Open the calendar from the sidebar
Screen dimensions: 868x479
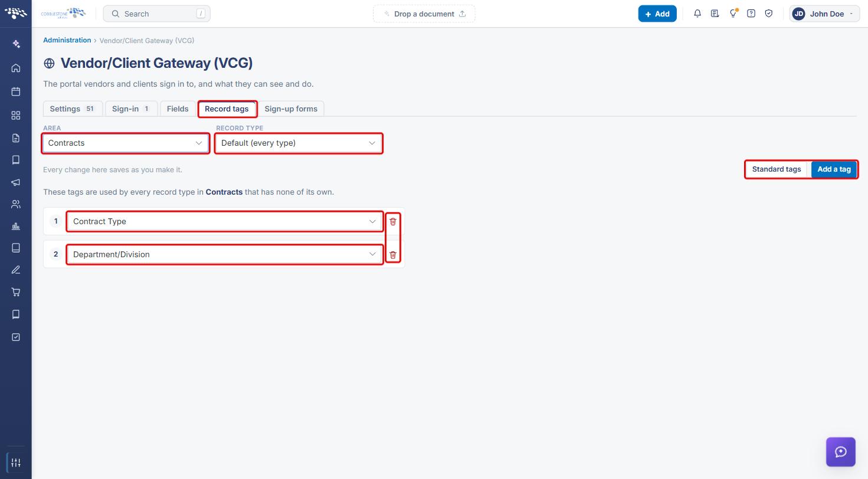[x=16, y=91]
